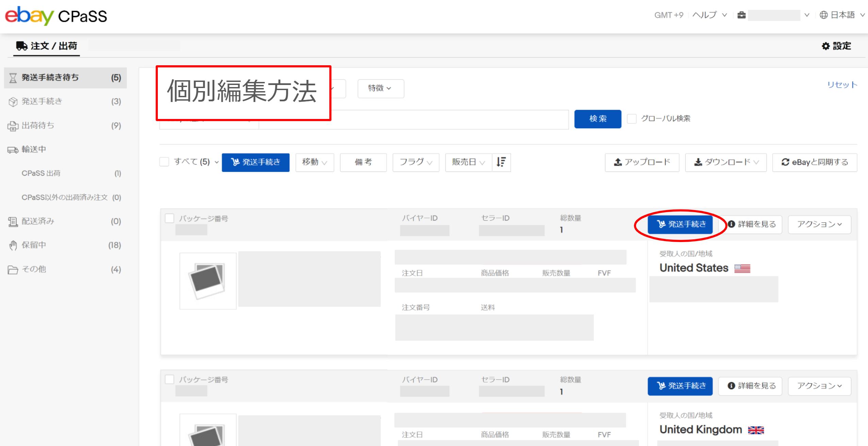The height and width of the screenshot is (446, 868).
Task: Open the ダウンロード dropdown
Action: click(x=725, y=162)
